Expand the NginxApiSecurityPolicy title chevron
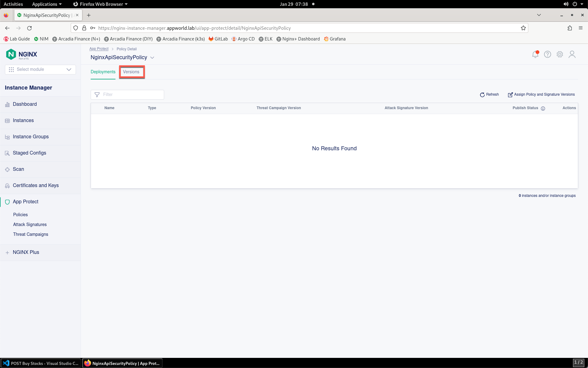588x368 pixels. point(152,58)
